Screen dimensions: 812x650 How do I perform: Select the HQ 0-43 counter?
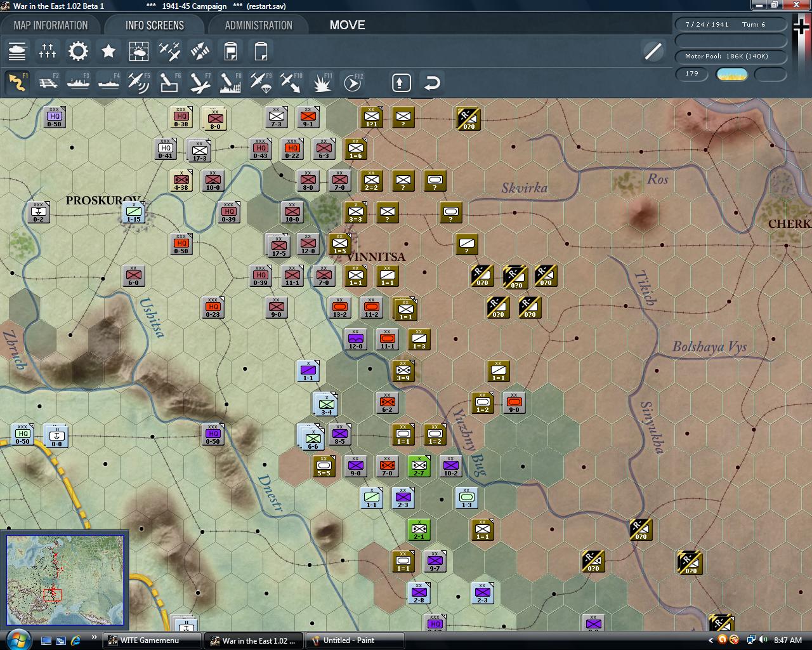coord(260,149)
